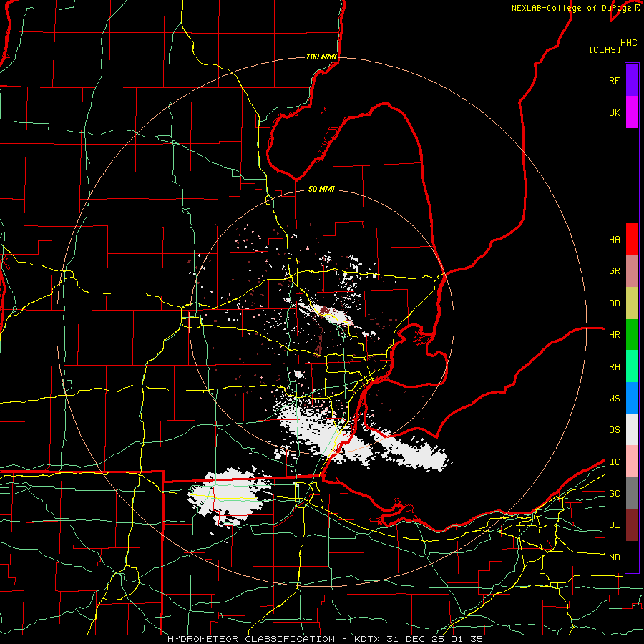
Task: Click the HHC product code label
Action: point(628,43)
